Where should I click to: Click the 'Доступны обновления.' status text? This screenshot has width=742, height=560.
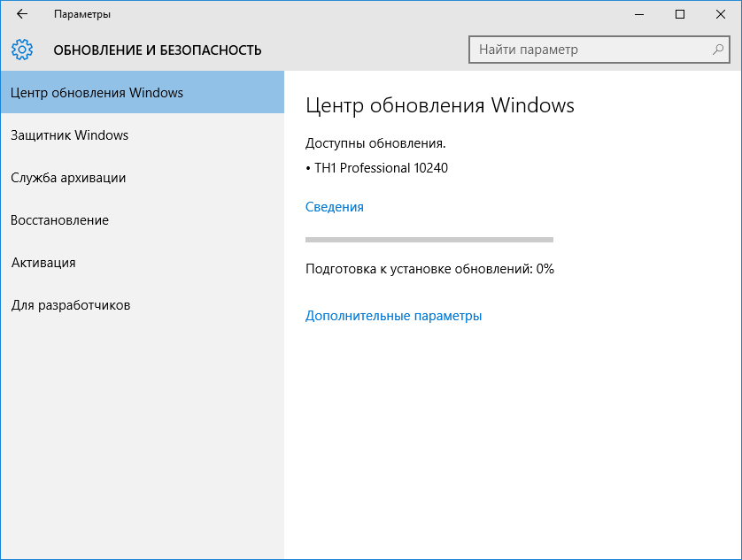tap(375, 143)
